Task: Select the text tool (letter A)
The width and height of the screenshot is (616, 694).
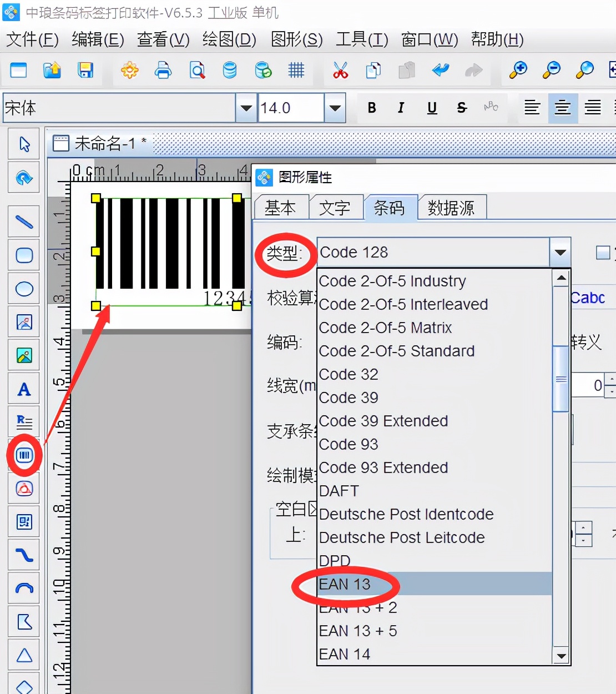Action: (24, 389)
